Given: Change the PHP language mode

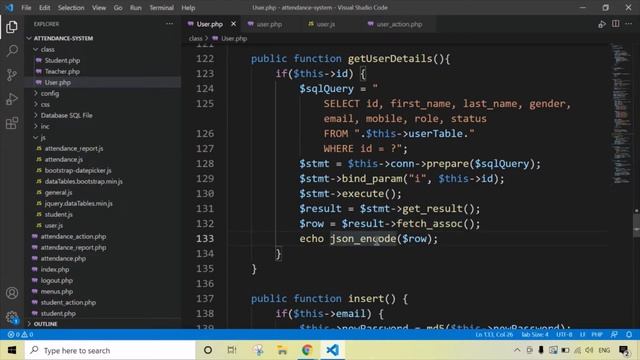Looking at the screenshot, I should [597, 335].
